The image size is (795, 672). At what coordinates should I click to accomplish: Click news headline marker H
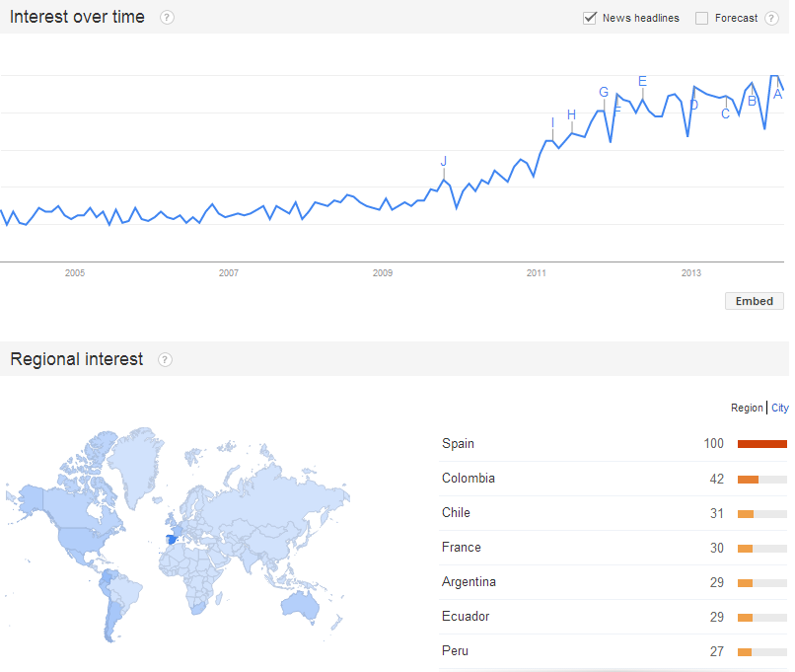(x=571, y=115)
